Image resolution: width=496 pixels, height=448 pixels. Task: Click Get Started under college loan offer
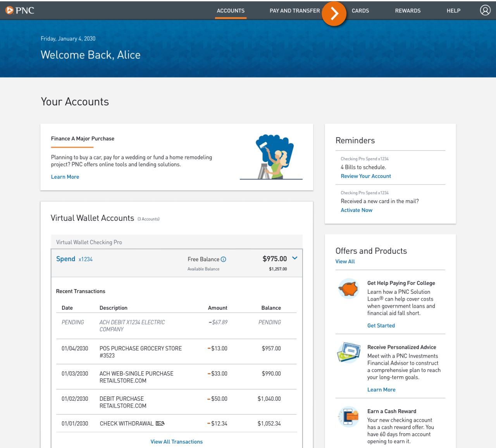[x=381, y=325]
